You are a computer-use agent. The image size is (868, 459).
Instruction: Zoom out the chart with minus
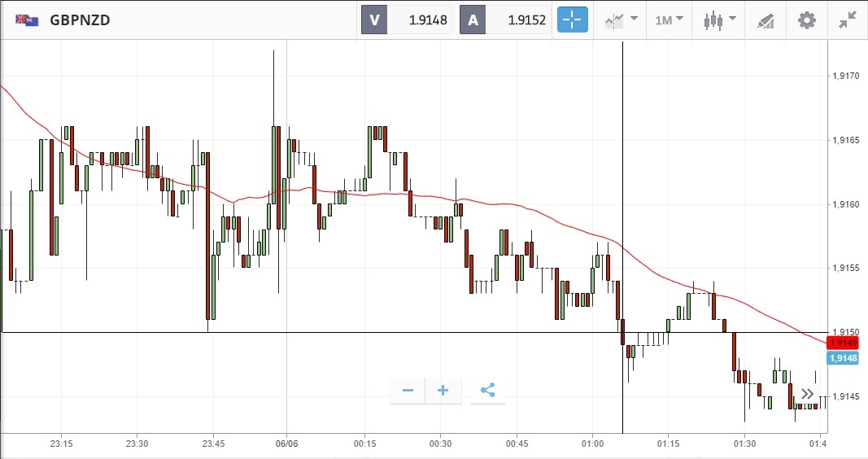click(x=408, y=391)
